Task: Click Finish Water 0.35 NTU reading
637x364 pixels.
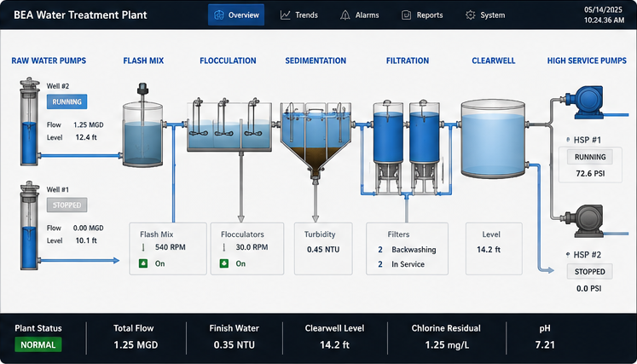Action: [235, 345]
